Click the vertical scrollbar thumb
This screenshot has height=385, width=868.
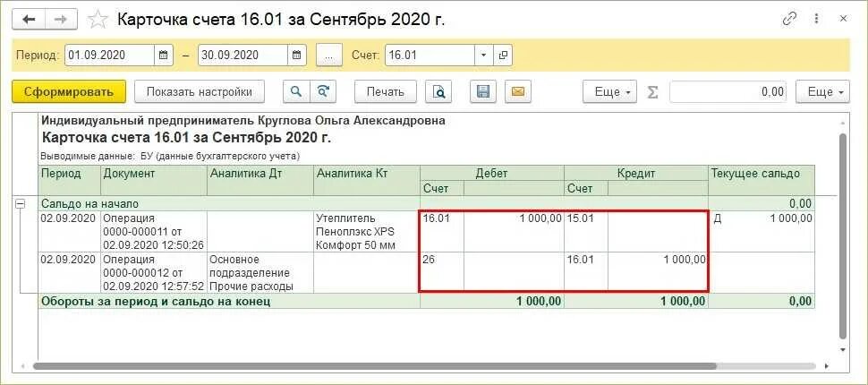click(x=843, y=237)
